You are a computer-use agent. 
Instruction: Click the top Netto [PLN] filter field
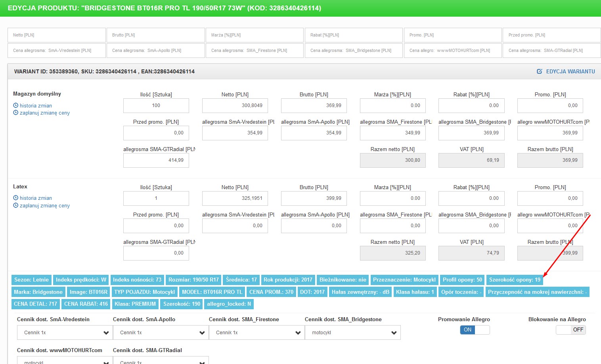tap(57, 35)
